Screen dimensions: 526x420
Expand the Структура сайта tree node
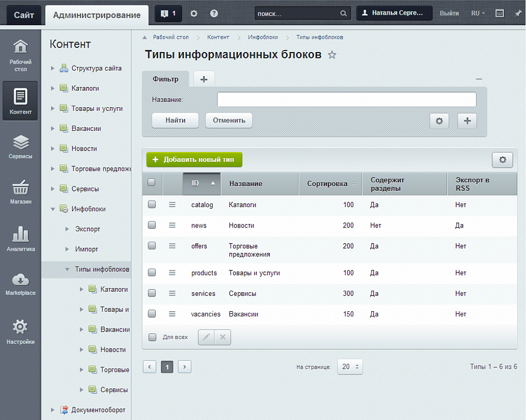(53, 68)
